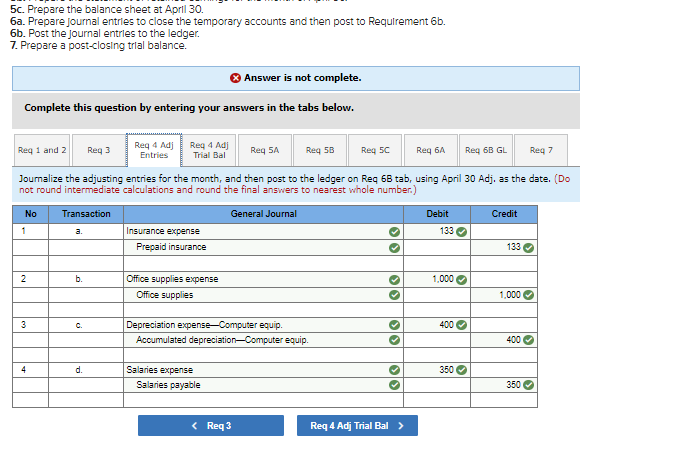Click green check next to Salaries expense account

point(394,370)
